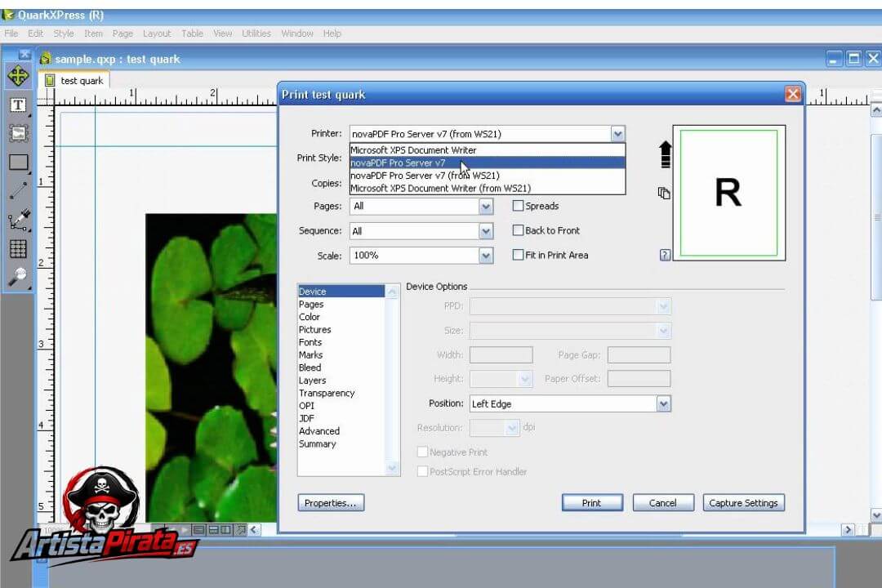The width and height of the screenshot is (882, 588).
Task: Select Device in the options list
Action: pyautogui.click(x=341, y=292)
